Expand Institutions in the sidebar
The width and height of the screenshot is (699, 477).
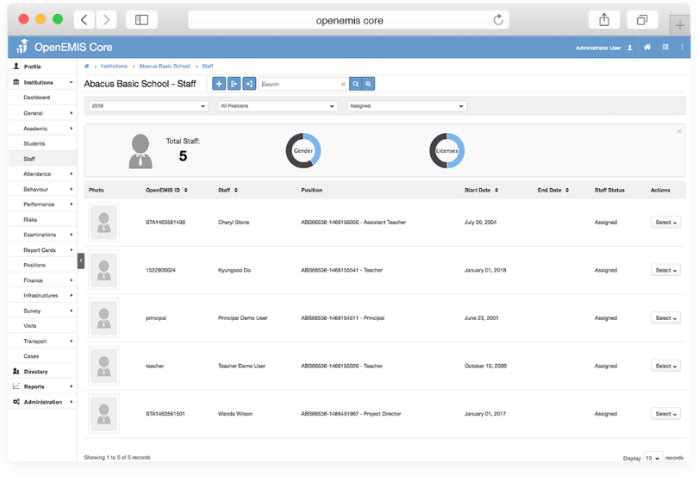click(x=43, y=82)
